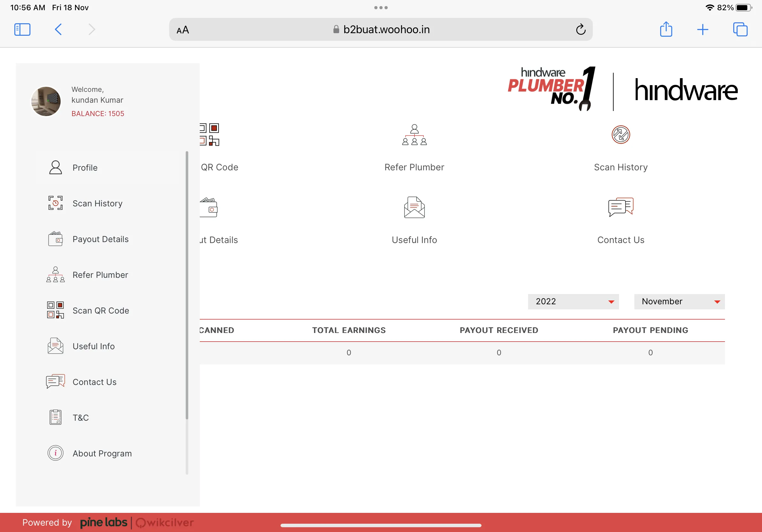
Task: Click the dashboard Useful Info envelope icon
Action: (x=414, y=207)
